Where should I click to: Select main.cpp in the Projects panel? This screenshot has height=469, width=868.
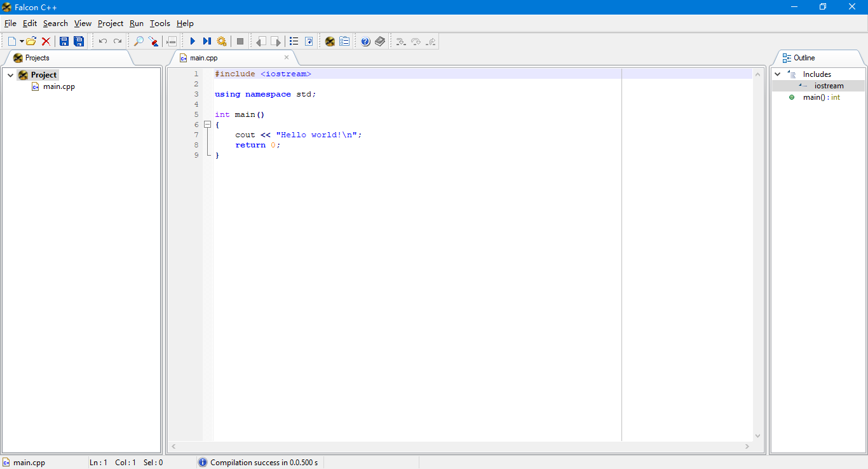coord(58,86)
